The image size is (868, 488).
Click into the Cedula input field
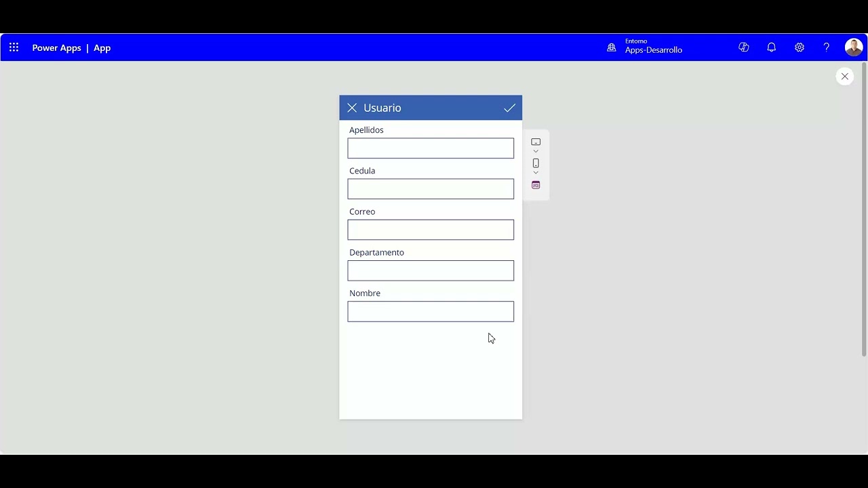pos(431,189)
